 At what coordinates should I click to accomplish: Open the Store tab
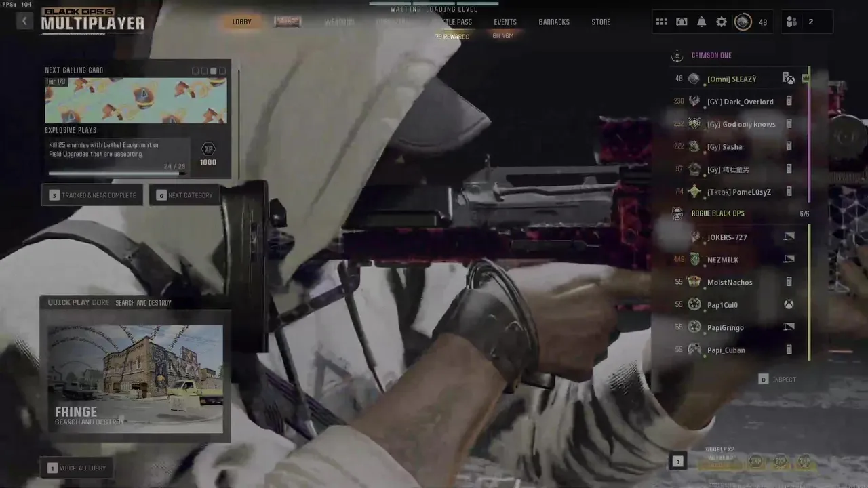click(601, 22)
